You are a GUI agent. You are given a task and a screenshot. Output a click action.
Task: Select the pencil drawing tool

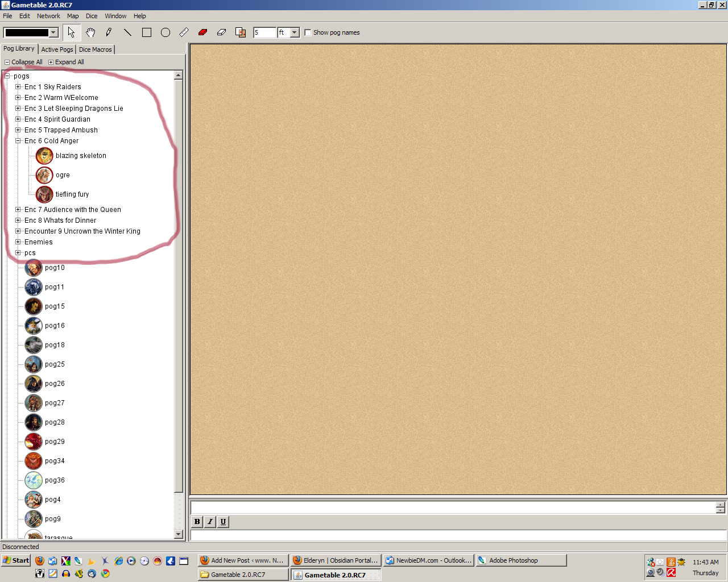coord(109,32)
